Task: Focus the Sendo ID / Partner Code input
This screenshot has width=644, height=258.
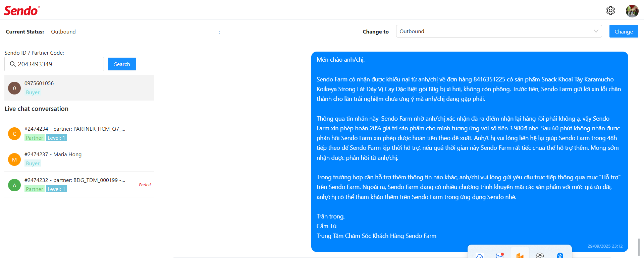Action: tap(54, 64)
